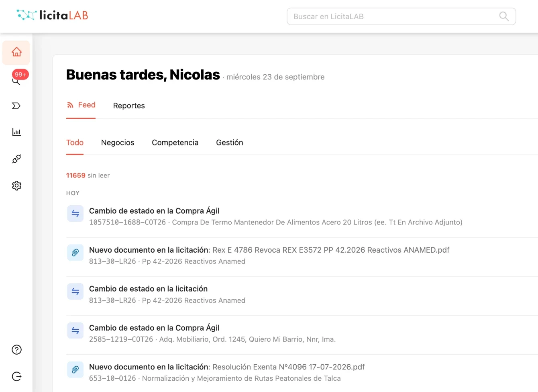Open the tag label icon in sidebar
This screenshot has width=538, height=392.
(16, 106)
